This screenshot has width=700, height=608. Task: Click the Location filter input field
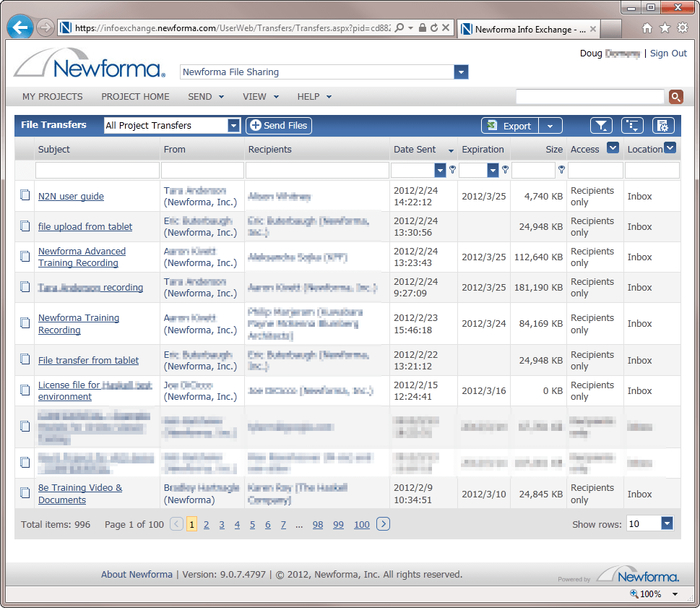pyautogui.click(x=652, y=170)
